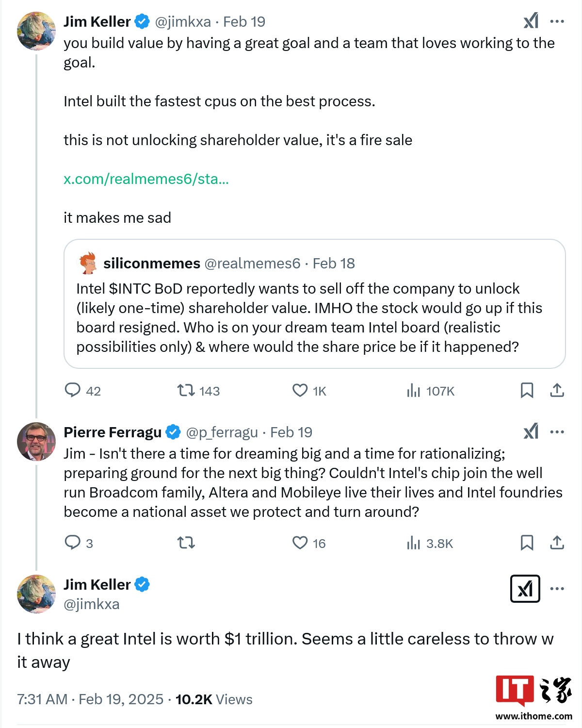Open the x.com/realmemes6 link

pyautogui.click(x=146, y=179)
